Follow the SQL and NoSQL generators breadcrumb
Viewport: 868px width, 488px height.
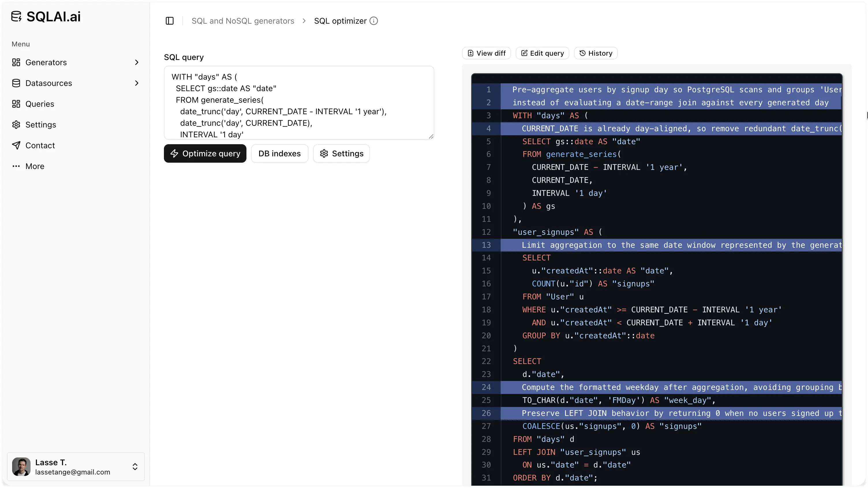243,21
